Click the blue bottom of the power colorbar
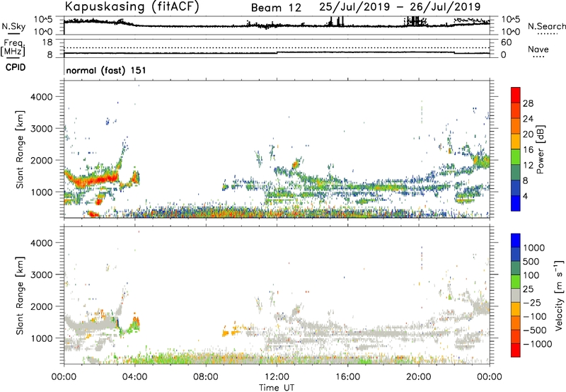 click(516, 203)
